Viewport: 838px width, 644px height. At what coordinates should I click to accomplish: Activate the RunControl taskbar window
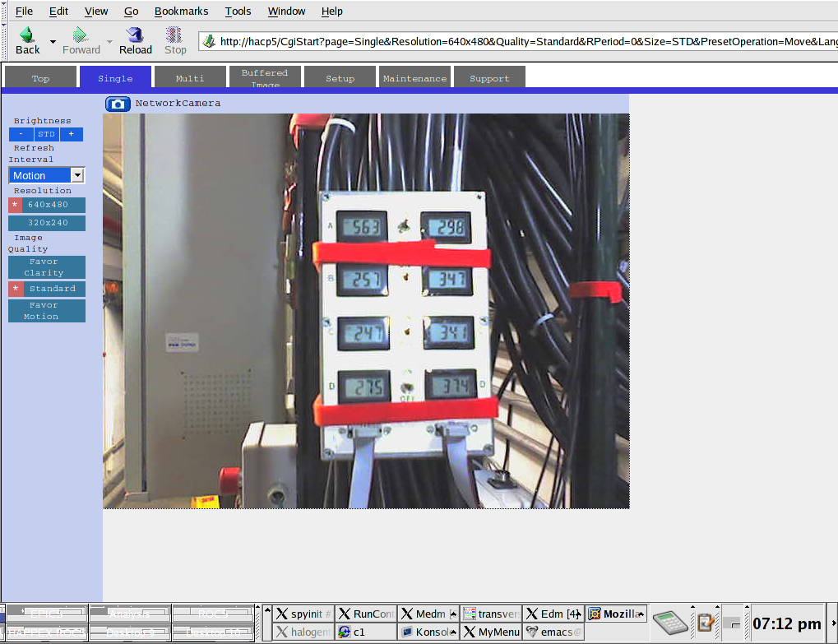point(367,614)
